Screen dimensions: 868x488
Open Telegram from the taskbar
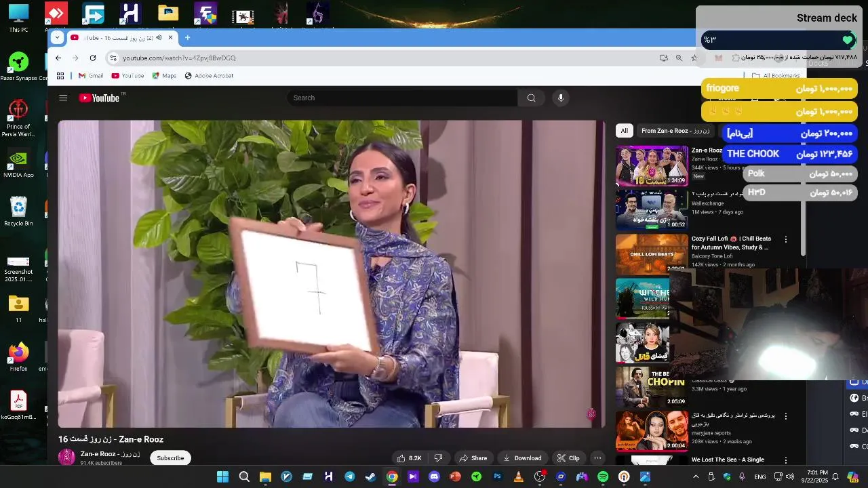[x=349, y=477]
